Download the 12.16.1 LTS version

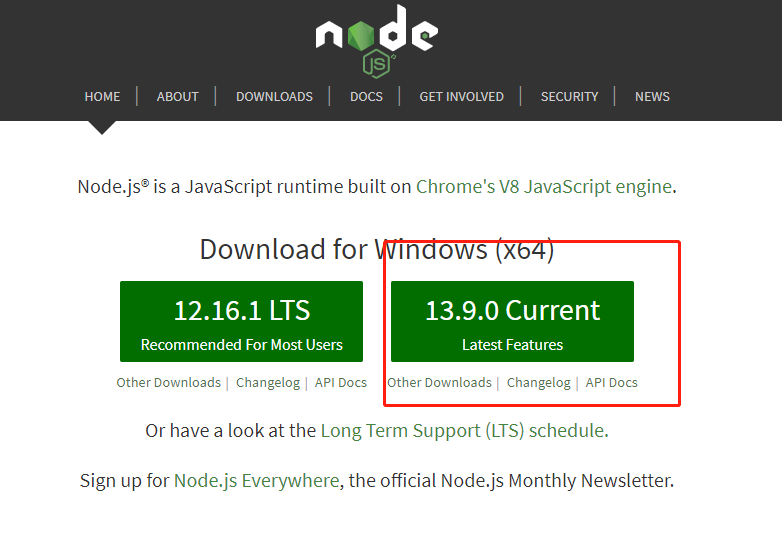[x=241, y=321]
